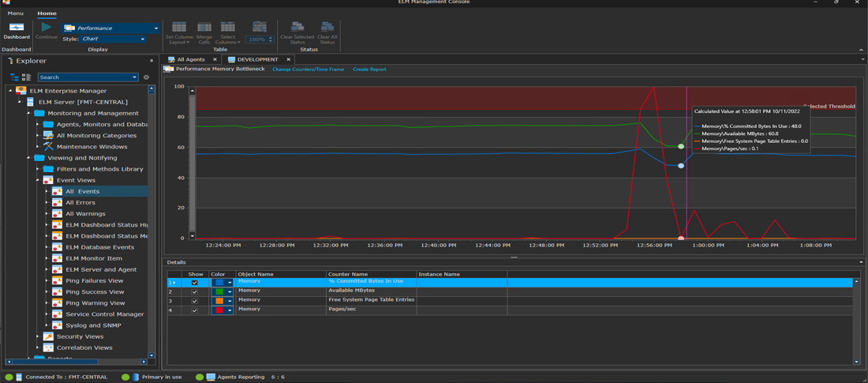Switch to the All Agents tab
Image resolution: width=868 pixels, height=383 pixels.
pyautogui.click(x=190, y=59)
